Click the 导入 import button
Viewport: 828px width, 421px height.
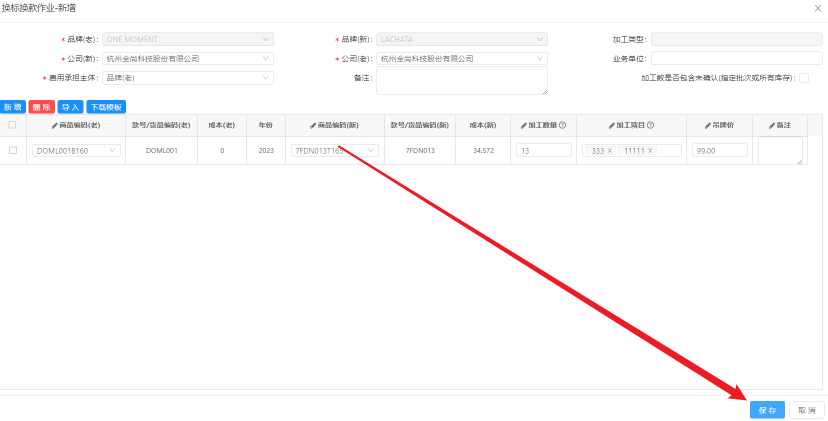(70, 106)
